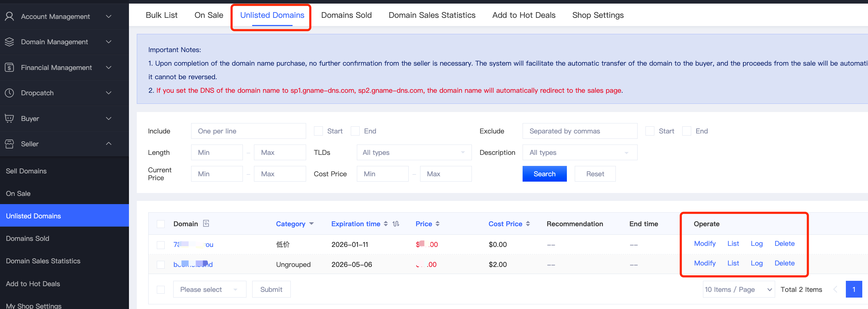Open the Description All types dropdown
The width and height of the screenshot is (868, 309).
pyautogui.click(x=580, y=152)
